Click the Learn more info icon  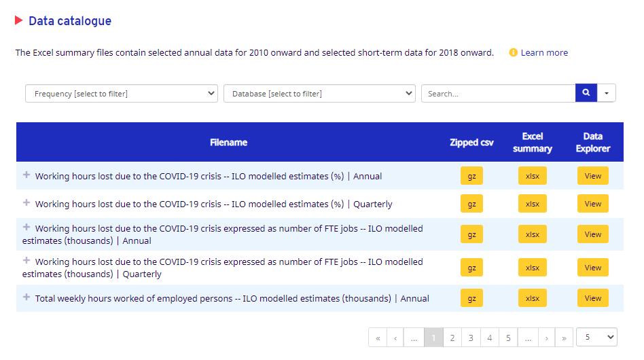pos(514,52)
